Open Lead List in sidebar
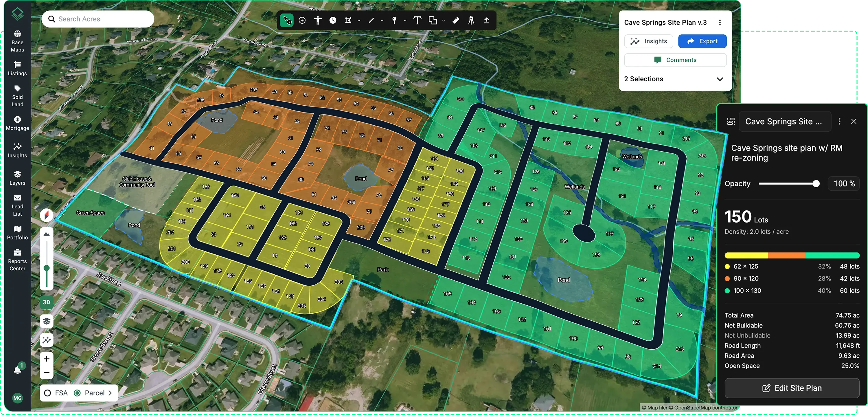 [x=18, y=205]
